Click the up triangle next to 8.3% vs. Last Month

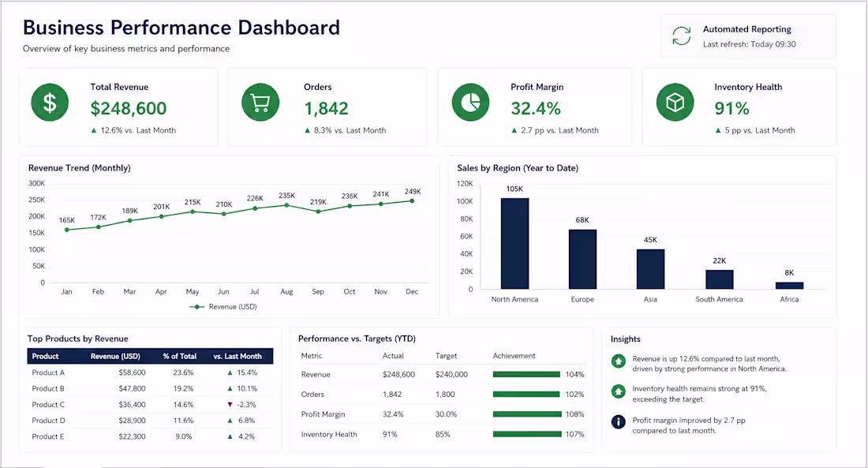[307, 131]
